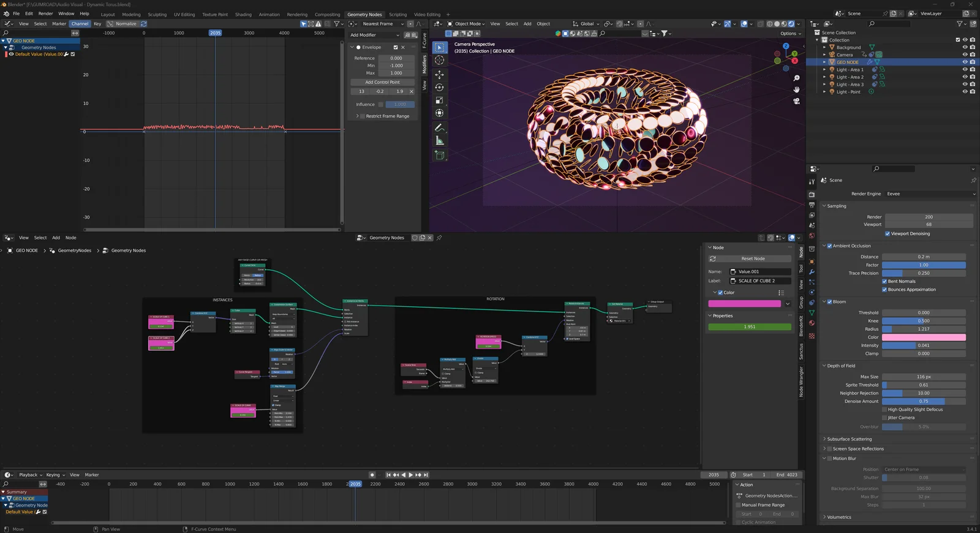The height and width of the screenshot is (533, 980).
Task: Toggle the node Color checkbox
Action: [720, 292]
